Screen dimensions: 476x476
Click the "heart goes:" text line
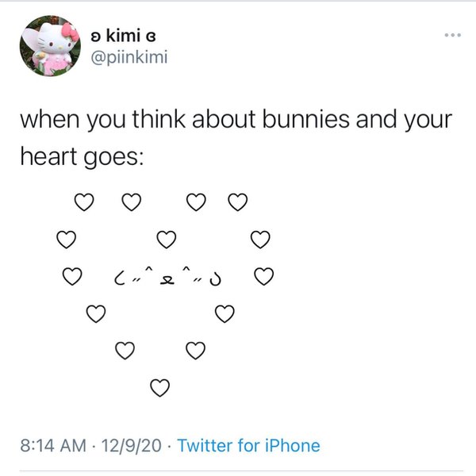(82, 155)
